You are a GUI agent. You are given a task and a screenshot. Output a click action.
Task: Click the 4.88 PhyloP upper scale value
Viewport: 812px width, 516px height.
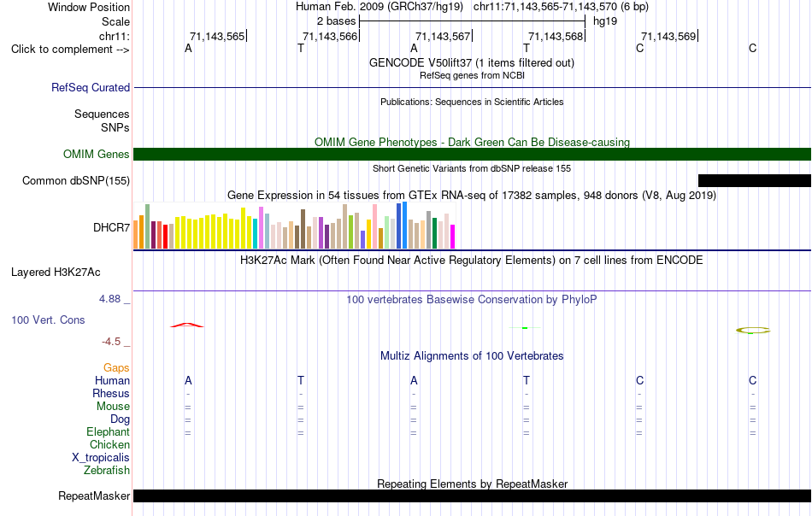(109, 299)
